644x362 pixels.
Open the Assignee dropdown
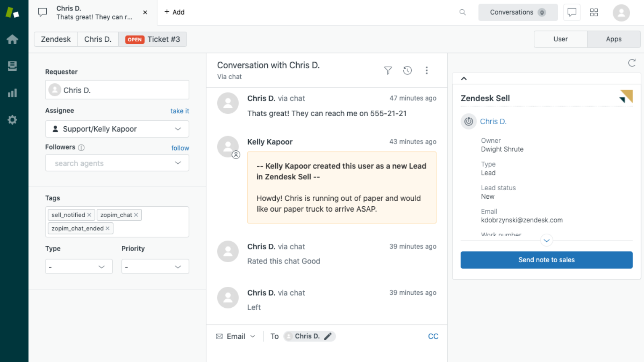click(x=117, y=129)
